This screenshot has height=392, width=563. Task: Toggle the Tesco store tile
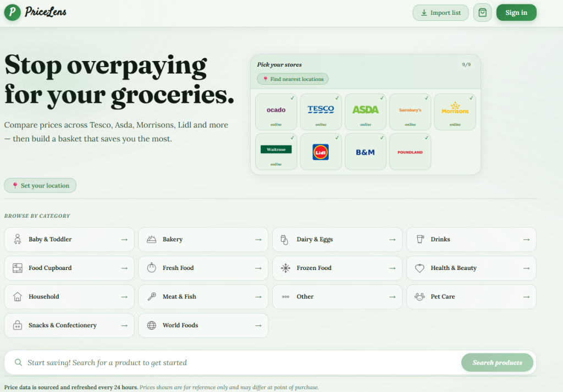(x=321, y=112)
